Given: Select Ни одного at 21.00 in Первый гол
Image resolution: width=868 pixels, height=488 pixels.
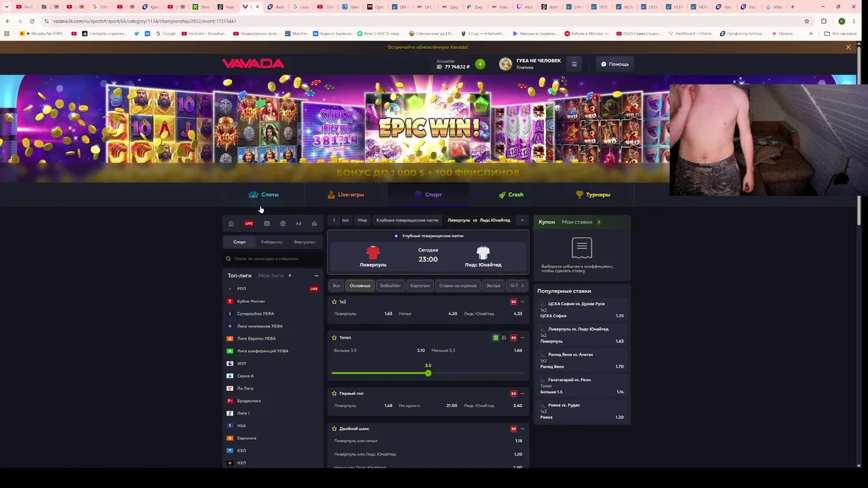Looking at the screenshot, I should click(428, 405).
